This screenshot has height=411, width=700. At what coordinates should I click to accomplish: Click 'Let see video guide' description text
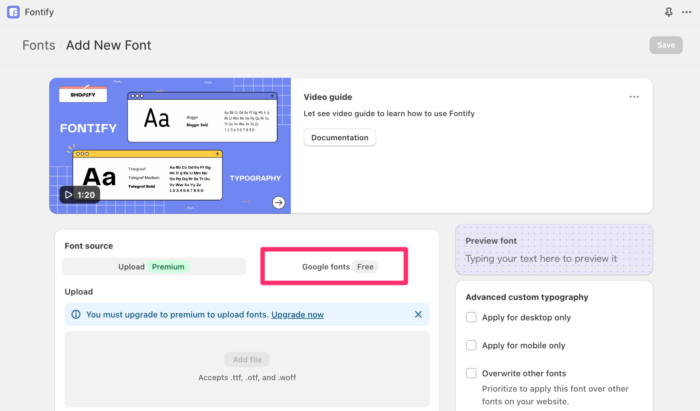click(x=389, y=113)
